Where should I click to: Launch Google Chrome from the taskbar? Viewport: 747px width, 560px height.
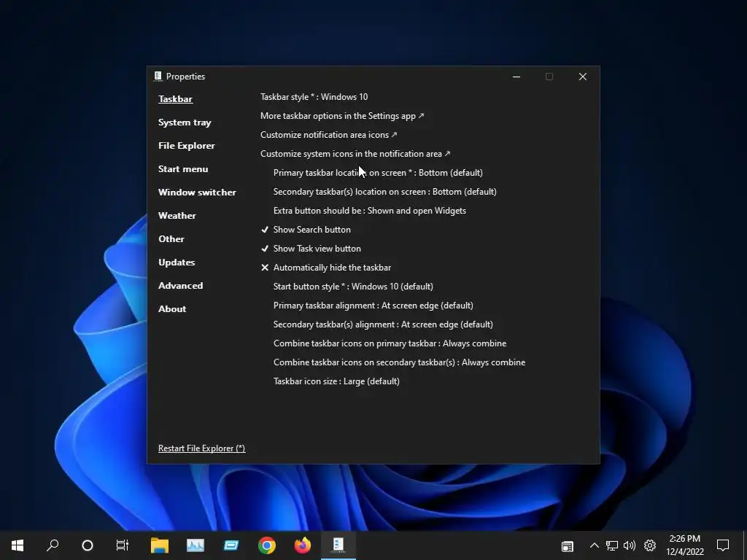pyautogui.click(x=267, y=545)
